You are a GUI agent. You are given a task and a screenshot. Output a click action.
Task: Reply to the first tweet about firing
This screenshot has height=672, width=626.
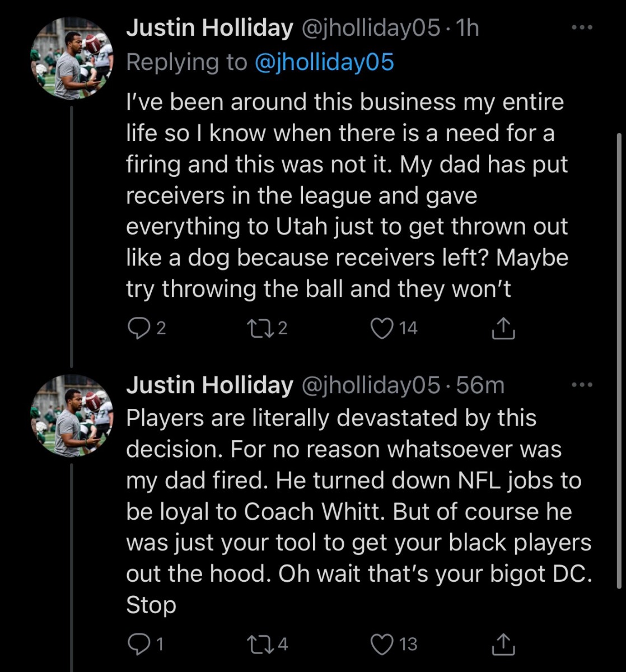point(138,329)
